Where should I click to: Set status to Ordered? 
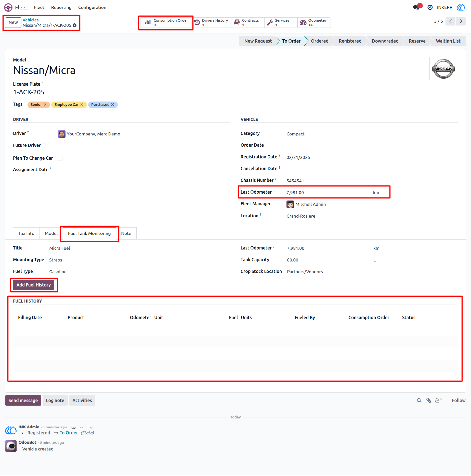[x=320, y=41]
